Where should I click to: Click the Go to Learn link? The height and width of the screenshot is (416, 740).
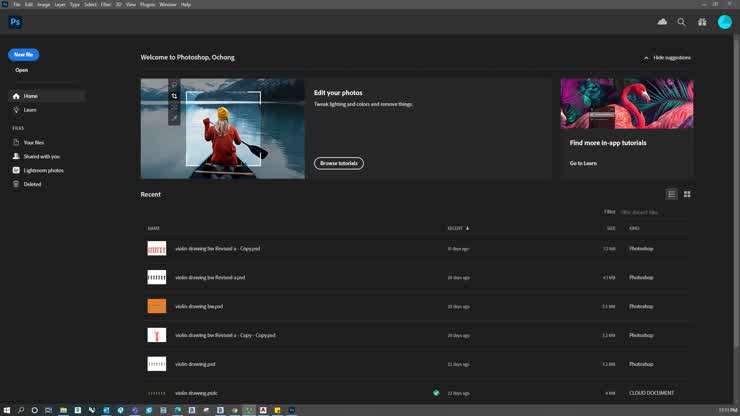[583, 163]
